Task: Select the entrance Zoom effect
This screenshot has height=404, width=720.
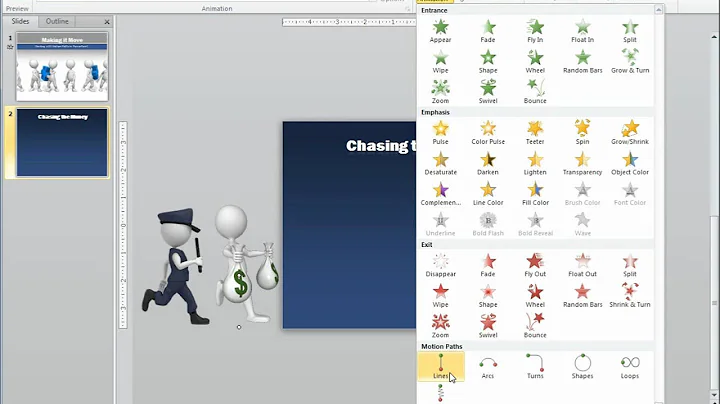Action: 440,92
